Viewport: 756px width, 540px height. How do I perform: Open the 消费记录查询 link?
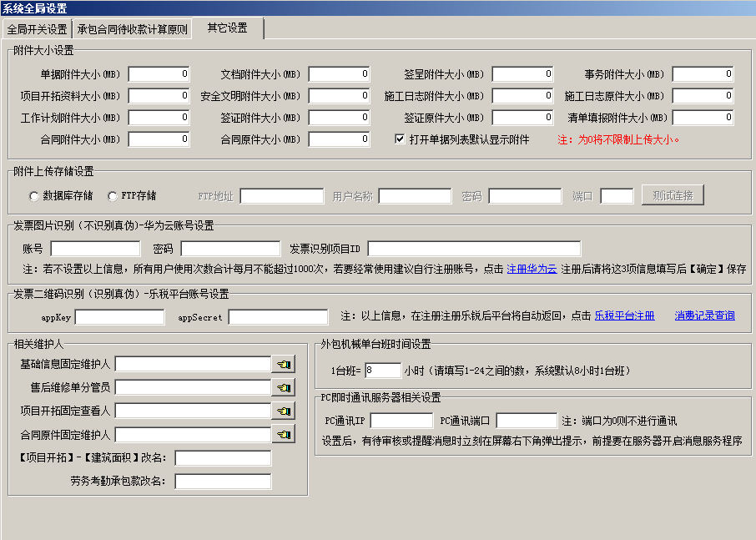pos(704,316)
